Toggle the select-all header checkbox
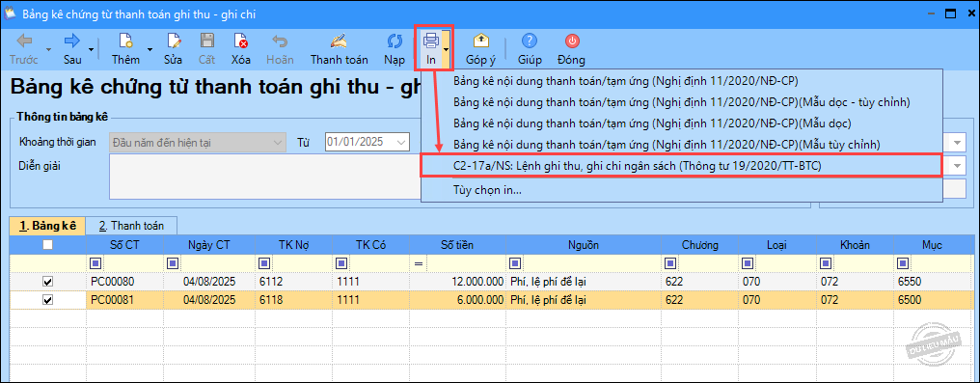980x383 pixels. coord(47,246)
